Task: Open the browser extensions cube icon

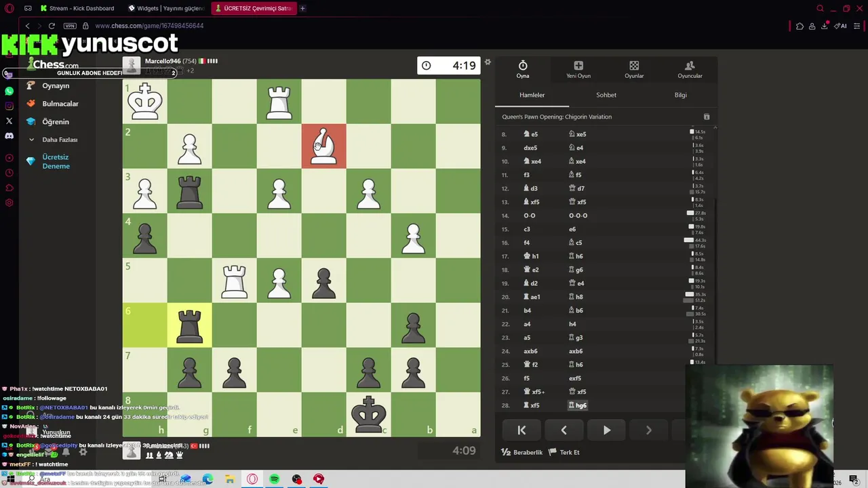Action: click(x=800, y=26)
